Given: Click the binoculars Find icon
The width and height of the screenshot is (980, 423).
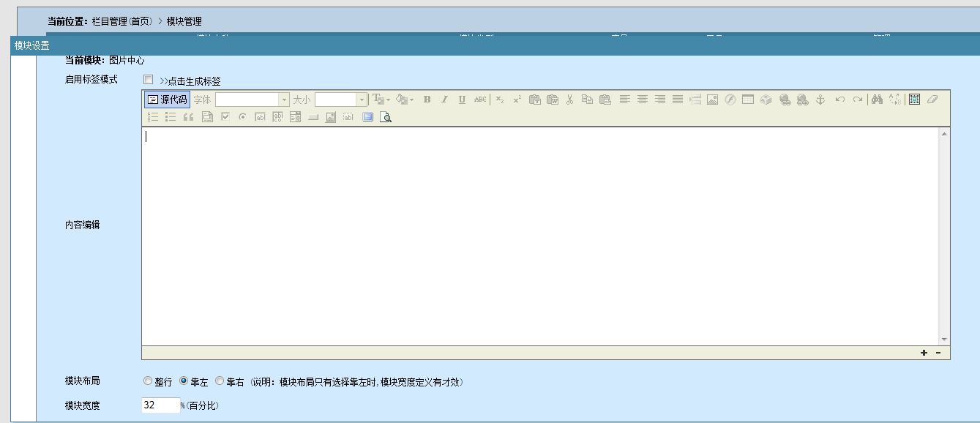Looking at the screenshot, I should (877, 100).
